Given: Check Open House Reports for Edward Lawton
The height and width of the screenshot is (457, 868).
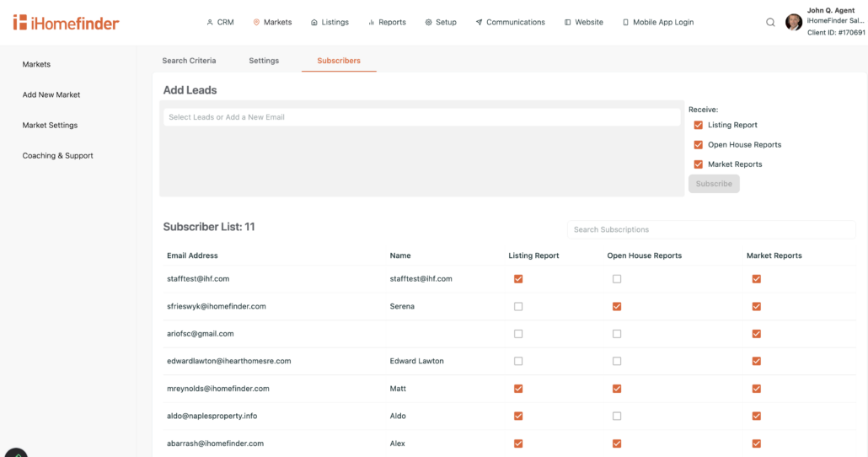Looking at the screenshot, I should point(617,361).
